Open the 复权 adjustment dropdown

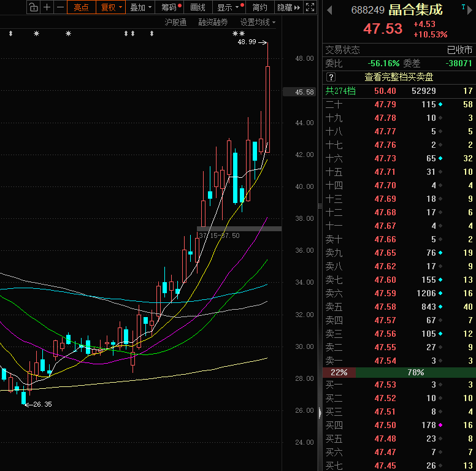coord(111,7)
